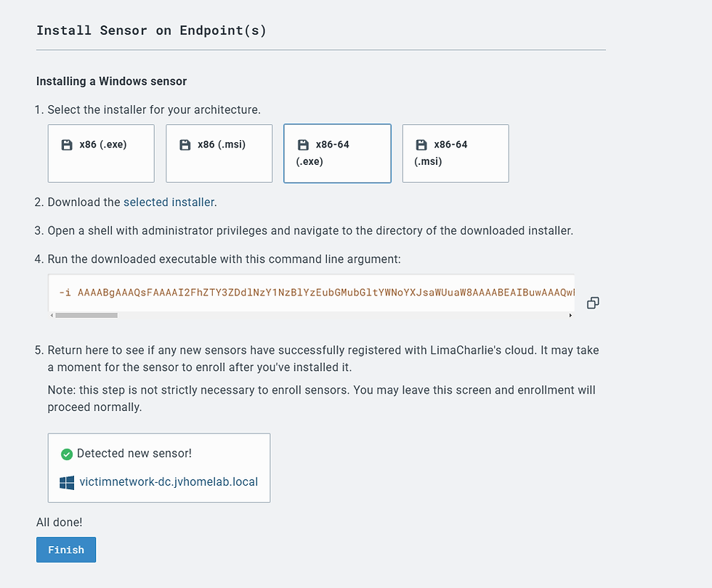The image size is (712, 588).
Task: Click the right arrow of the command scrollbar
Action: click(x=570, y=315)
